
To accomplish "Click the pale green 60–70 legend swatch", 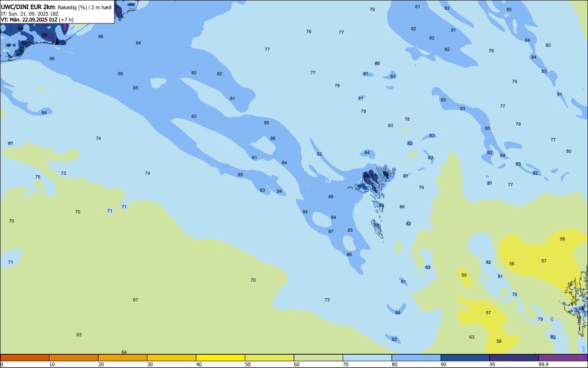I will (318, 357).
